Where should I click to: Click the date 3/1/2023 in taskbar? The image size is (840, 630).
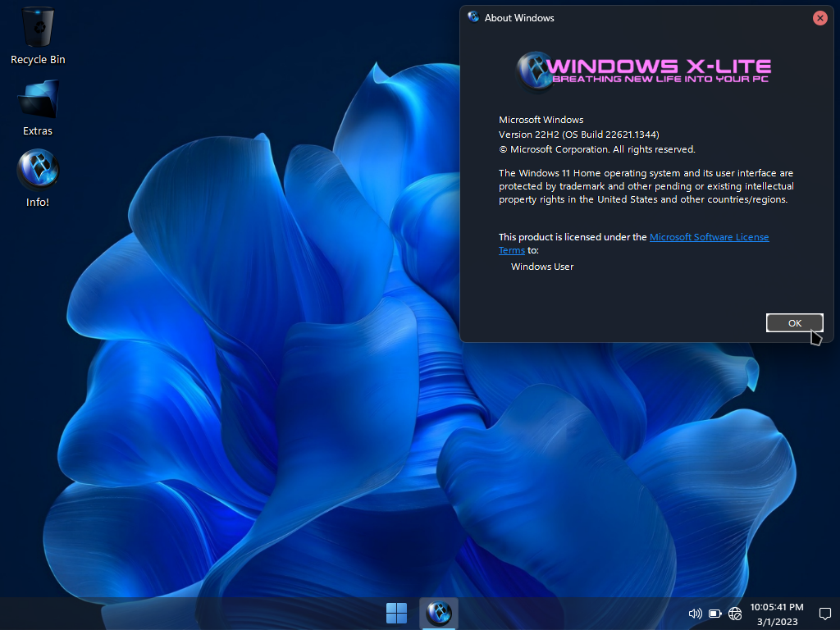(778, 622)
